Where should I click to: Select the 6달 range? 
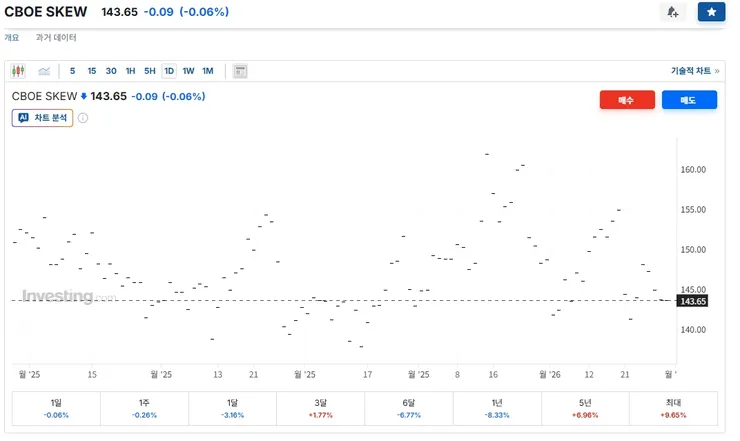tap(409, 408)
